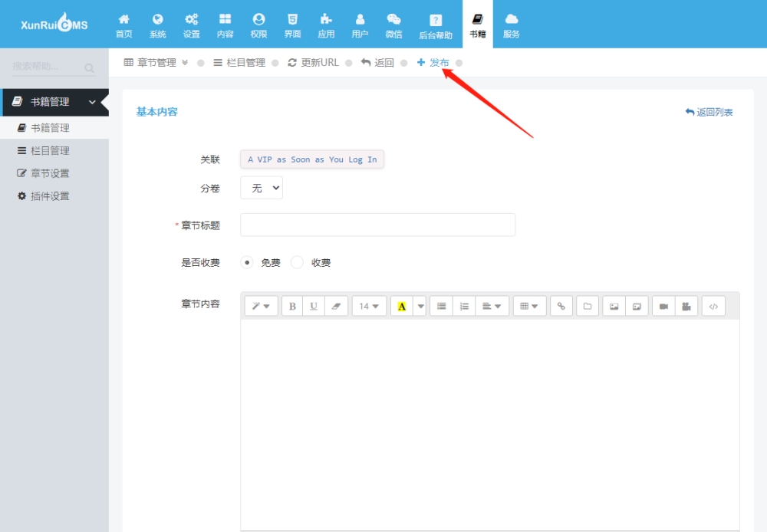Screen dimensions: 767x532
Task: Focus the 章节标题 chapter title field
Action: click(377, 225)
